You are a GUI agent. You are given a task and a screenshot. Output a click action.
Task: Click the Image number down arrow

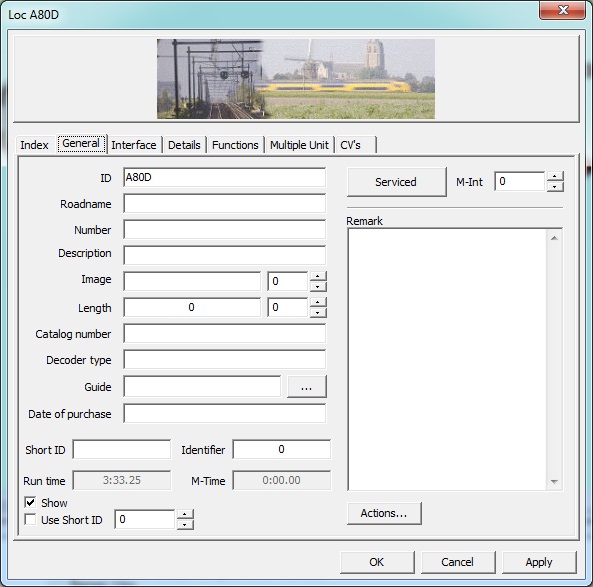(318, 286)
